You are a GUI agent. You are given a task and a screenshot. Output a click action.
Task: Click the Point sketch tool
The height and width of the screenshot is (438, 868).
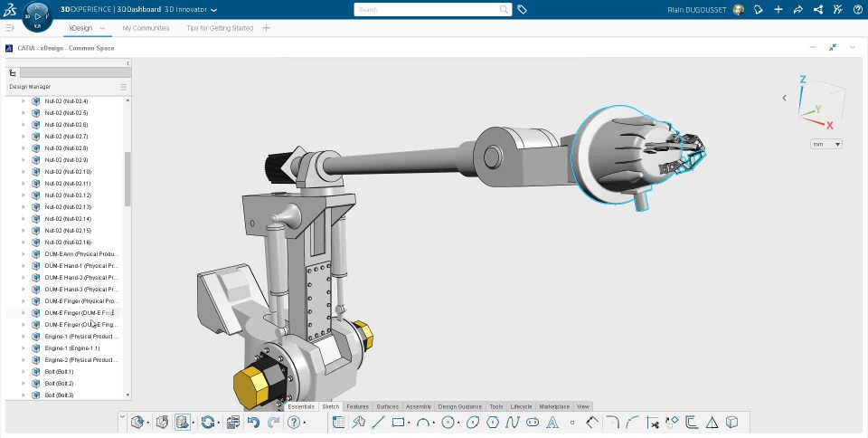point(572,423)
